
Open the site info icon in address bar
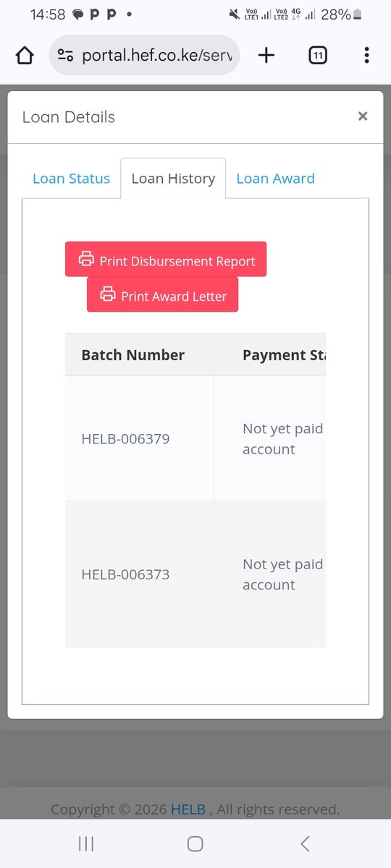pos(65,56)
